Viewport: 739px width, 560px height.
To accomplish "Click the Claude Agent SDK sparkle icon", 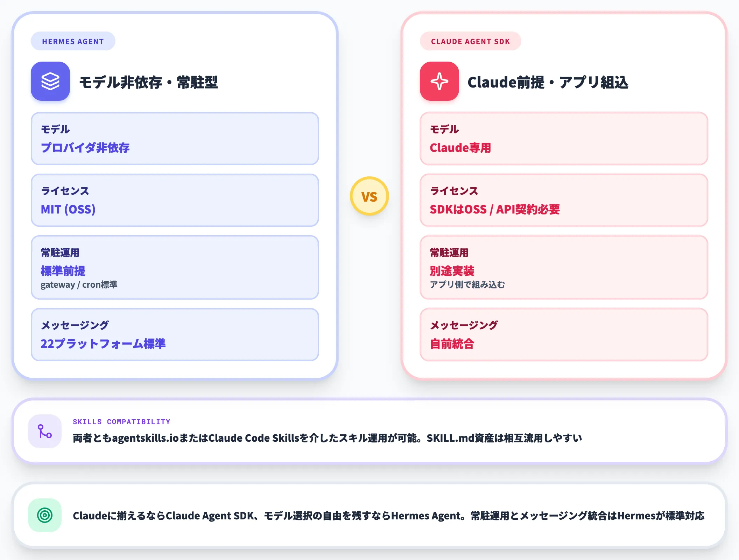I will pos(439,81).
